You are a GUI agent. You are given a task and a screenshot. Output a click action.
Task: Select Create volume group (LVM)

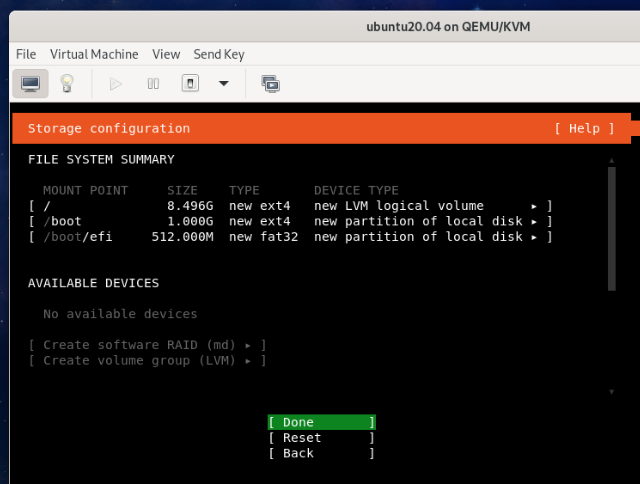[147, 361]
